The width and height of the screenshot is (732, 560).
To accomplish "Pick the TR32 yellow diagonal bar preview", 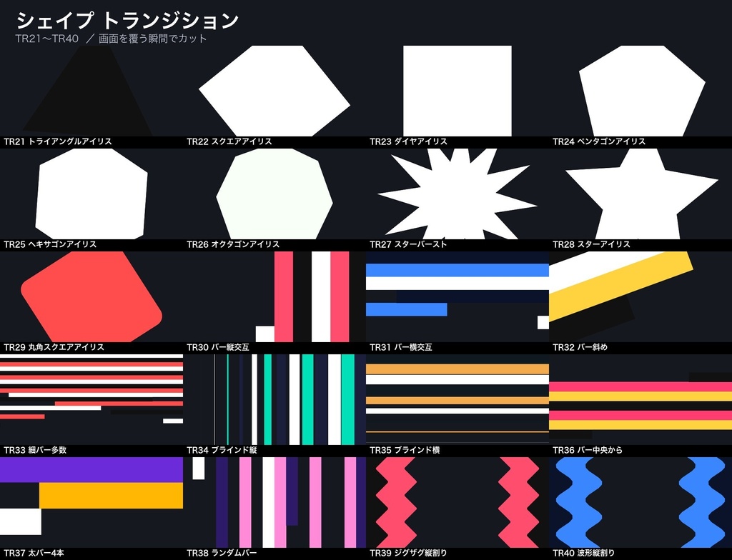I will pos(640,297).
